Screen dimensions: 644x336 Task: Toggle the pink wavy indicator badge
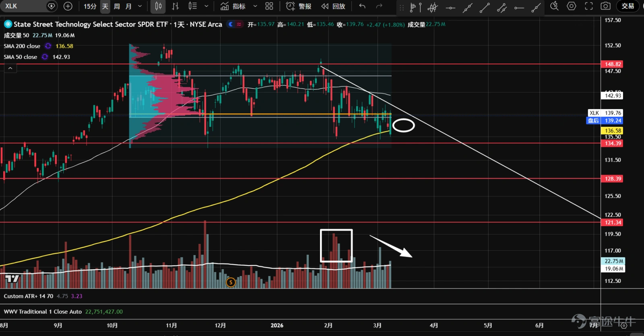(239, 25)
